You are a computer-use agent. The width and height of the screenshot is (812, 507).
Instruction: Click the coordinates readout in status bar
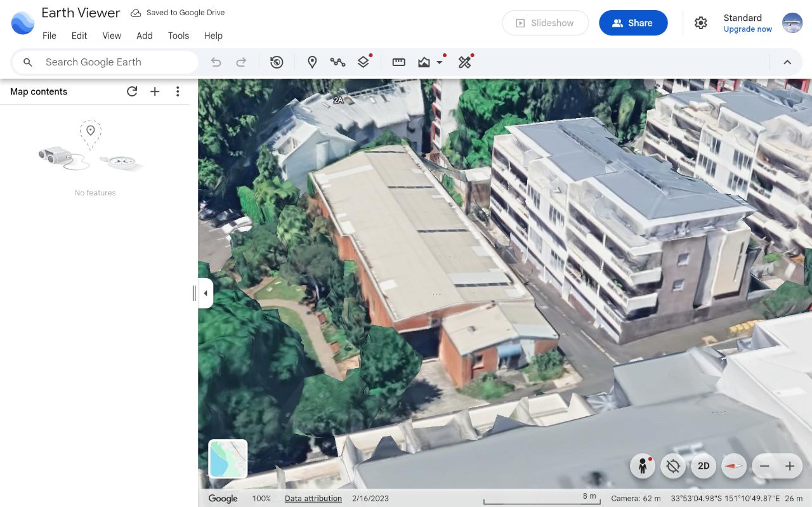tap(725, 499)
